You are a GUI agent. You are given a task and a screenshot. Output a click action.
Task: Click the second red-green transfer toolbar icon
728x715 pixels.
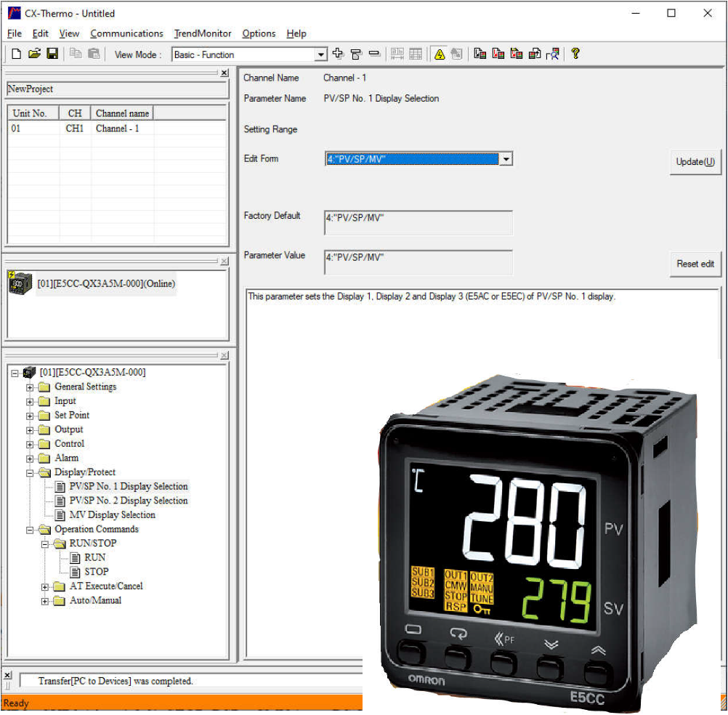pos(498,54)
